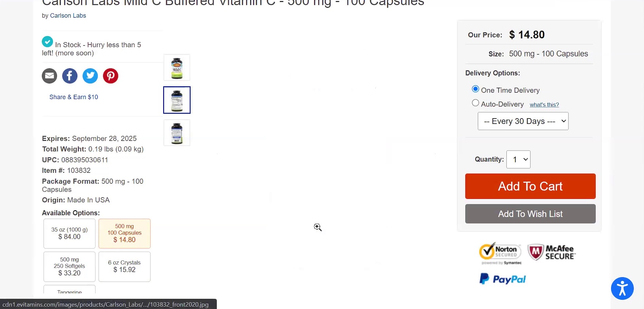The height and width of the screenshot is (309, 644).
Task: Share on Twitter icon
Action: (x=90, y=76)
